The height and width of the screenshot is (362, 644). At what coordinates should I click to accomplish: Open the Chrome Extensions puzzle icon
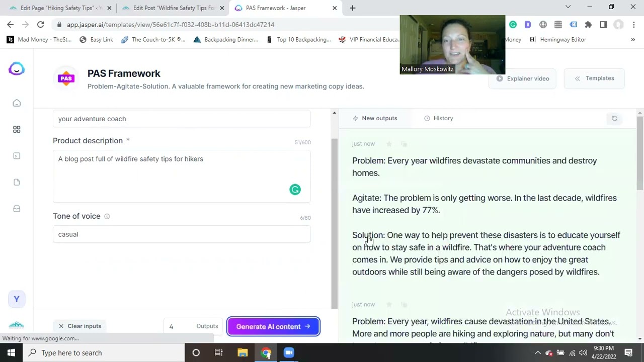point(588,24)
